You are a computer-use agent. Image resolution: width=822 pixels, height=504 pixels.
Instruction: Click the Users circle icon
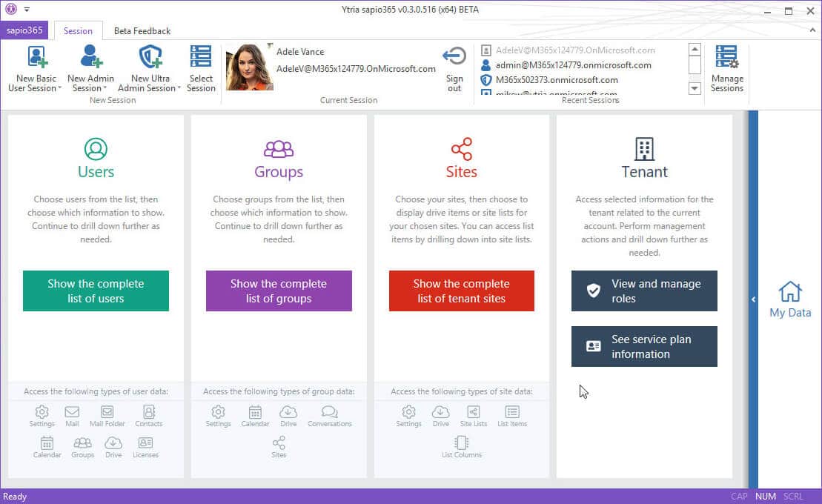pos(96,149)
